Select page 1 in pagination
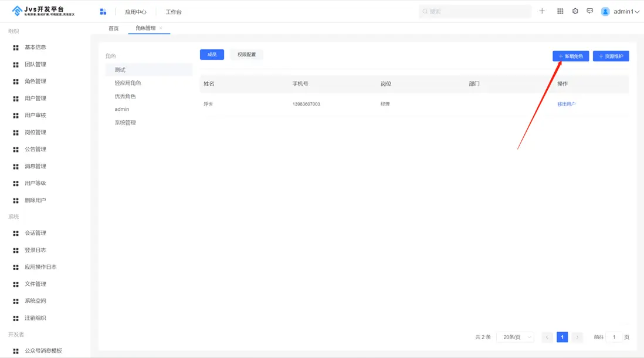This screenshot has width=644, height=358. 562,337
